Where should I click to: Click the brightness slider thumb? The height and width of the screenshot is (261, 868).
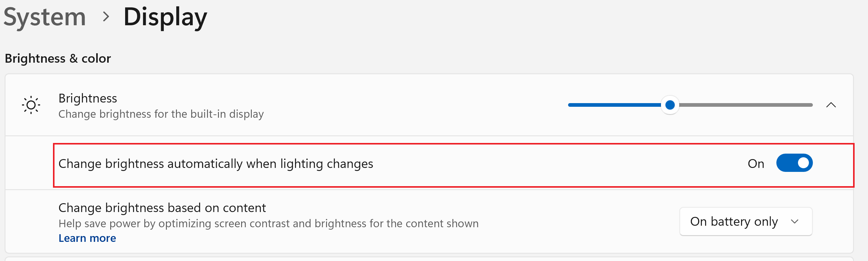coord(670,105)
